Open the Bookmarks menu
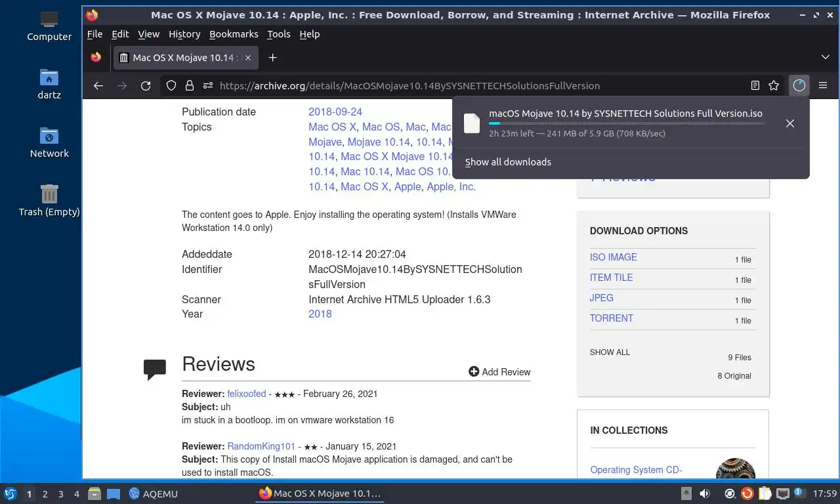The height and width of the screenshot is (504, 840). pyautogui.click(x=234, y=34)
